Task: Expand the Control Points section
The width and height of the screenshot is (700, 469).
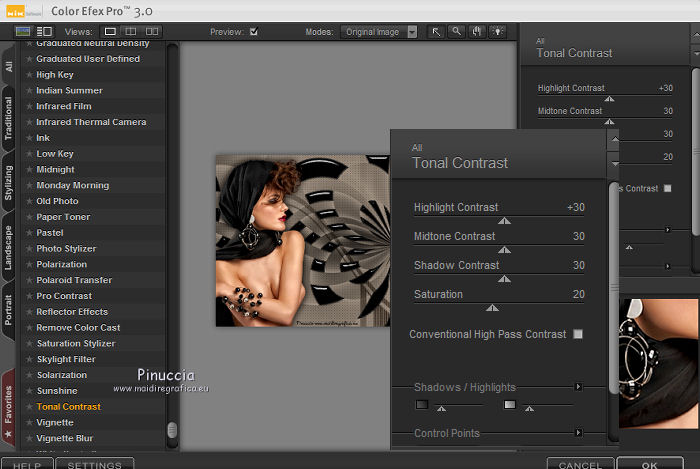Action: point(579,432)
